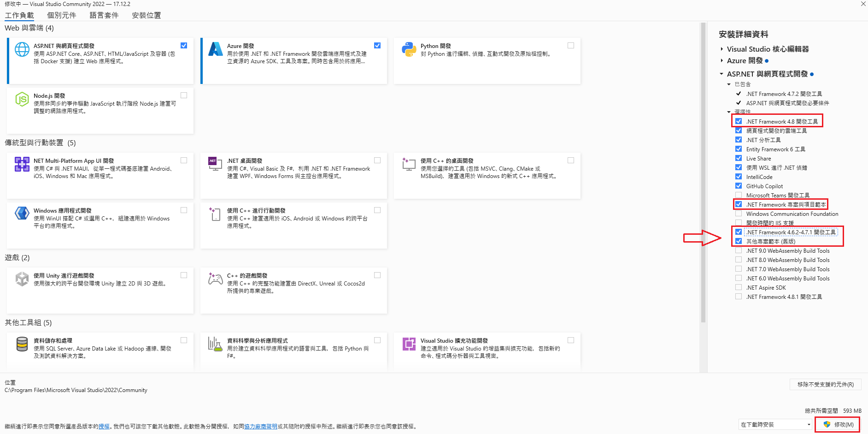Switch to the Language packs tab
The height and width of the screenshot is (434, 868).
[104, 15]
